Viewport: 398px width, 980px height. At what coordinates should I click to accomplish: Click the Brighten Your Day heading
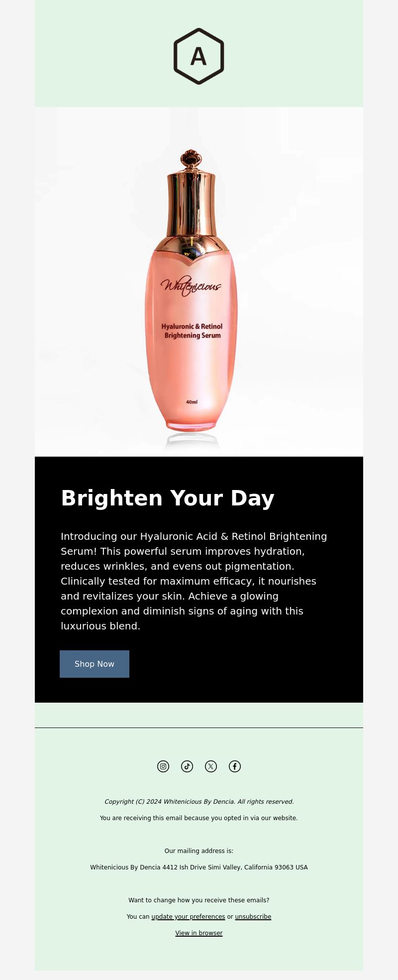coord(168,498)
